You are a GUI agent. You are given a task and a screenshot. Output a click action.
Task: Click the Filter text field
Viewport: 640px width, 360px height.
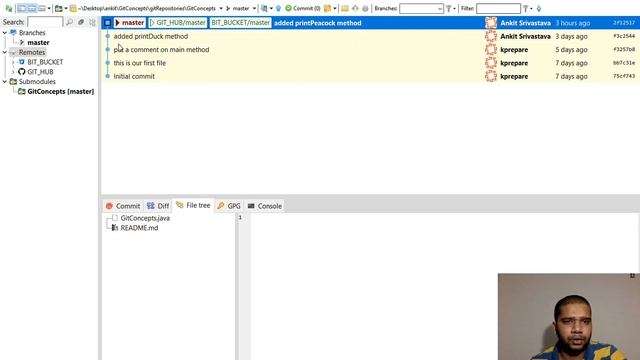[x=498, y=9]
